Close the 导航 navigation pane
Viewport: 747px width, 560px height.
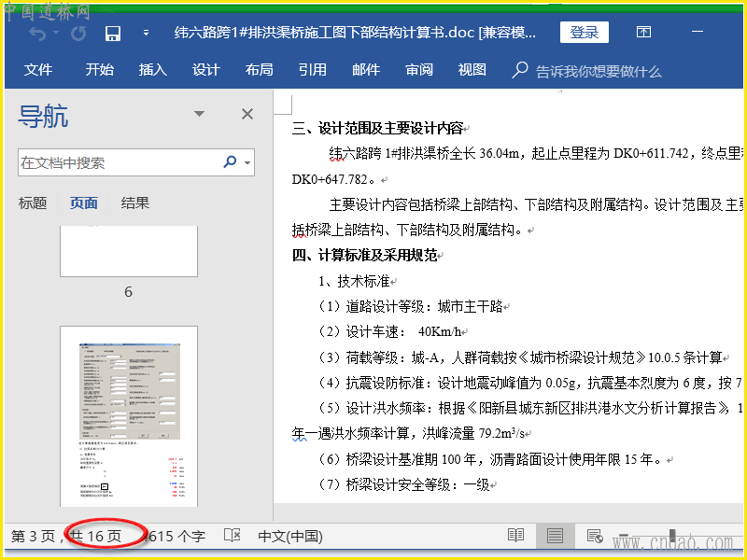coord(247,114)
